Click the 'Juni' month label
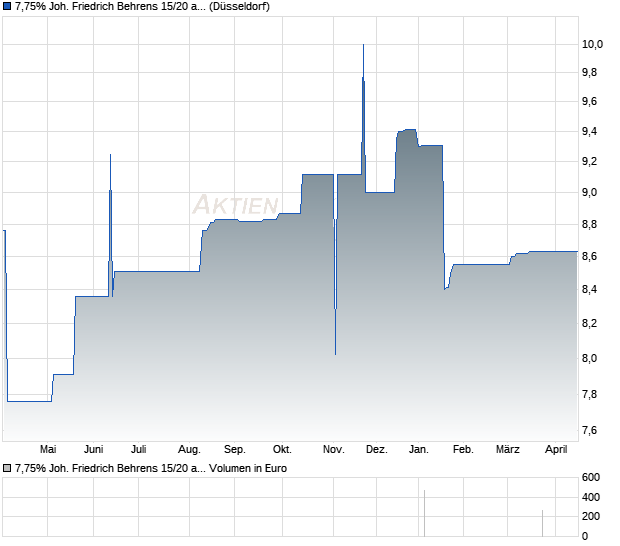 click(94, 450)
